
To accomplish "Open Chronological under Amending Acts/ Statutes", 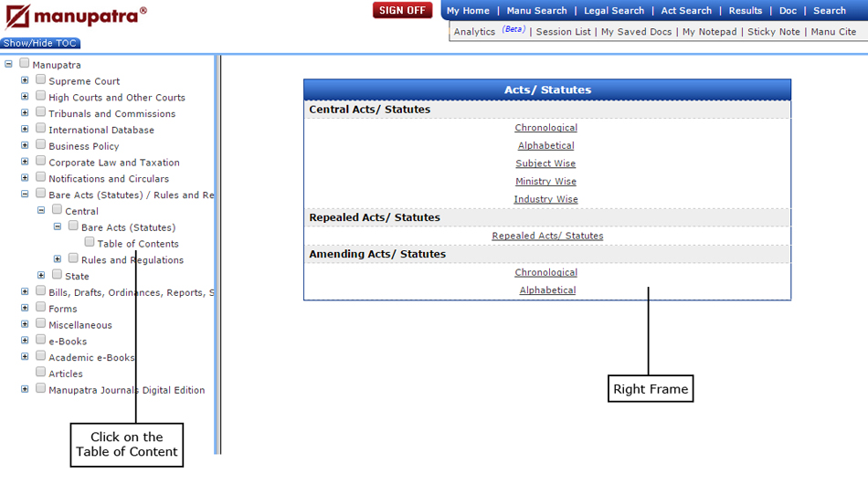I will click(545, 273).
